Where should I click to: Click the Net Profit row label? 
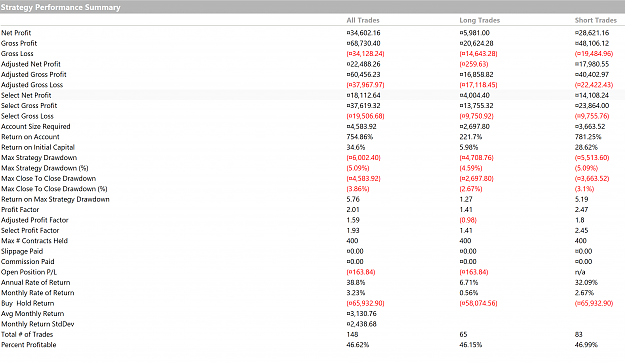click(x=16, y=33)
